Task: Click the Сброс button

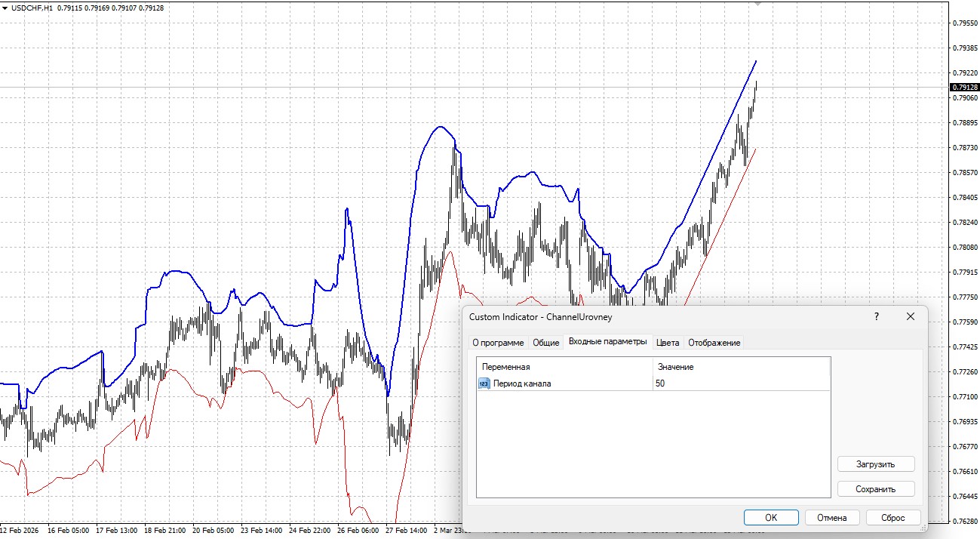Action: point(892,518)
